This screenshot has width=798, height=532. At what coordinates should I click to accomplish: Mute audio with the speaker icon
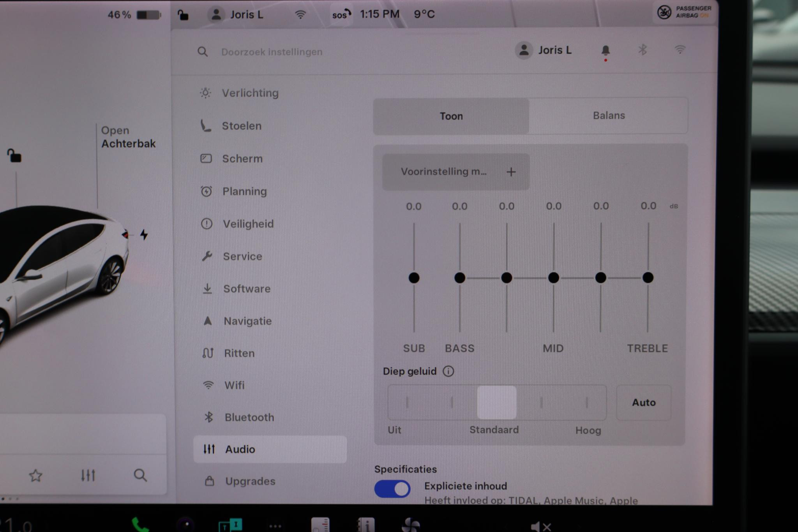[540, 527]
